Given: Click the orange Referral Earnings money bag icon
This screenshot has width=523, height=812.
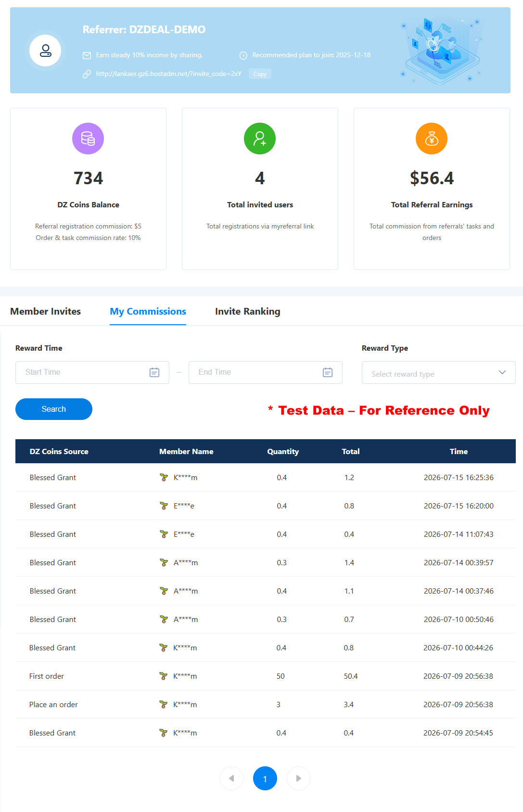Looking at the screenshot, I should point(432,139).
